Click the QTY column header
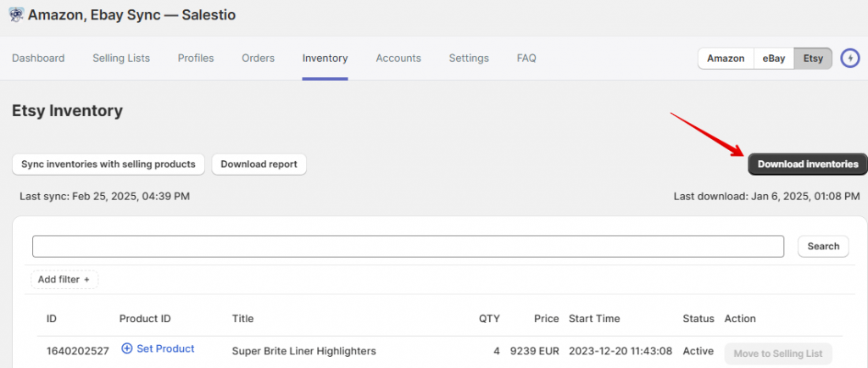 (x=489, y=319)
